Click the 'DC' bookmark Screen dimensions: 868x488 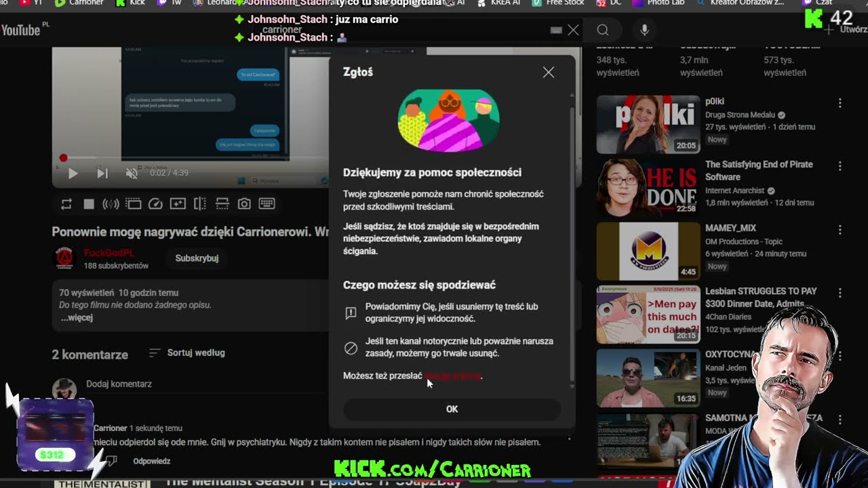coord(609,3)
